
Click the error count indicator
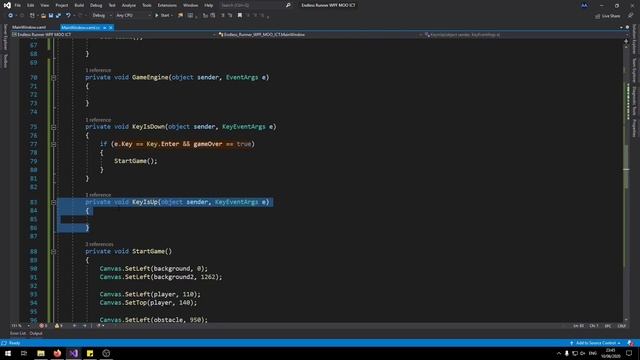point(43,326)
